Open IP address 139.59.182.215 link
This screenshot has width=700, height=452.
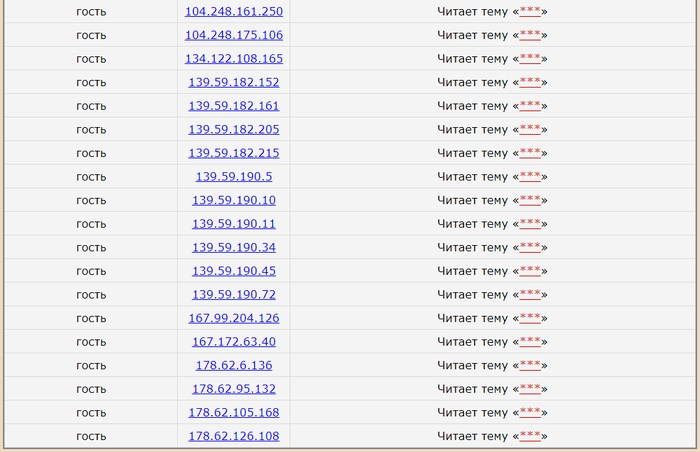coord(234,153)
